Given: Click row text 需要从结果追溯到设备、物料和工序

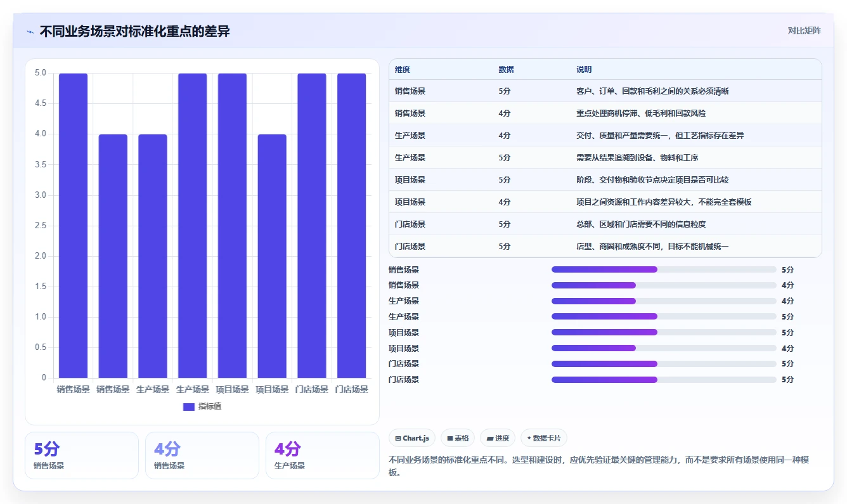Looking at the screenshot, I should coord(637,158).
